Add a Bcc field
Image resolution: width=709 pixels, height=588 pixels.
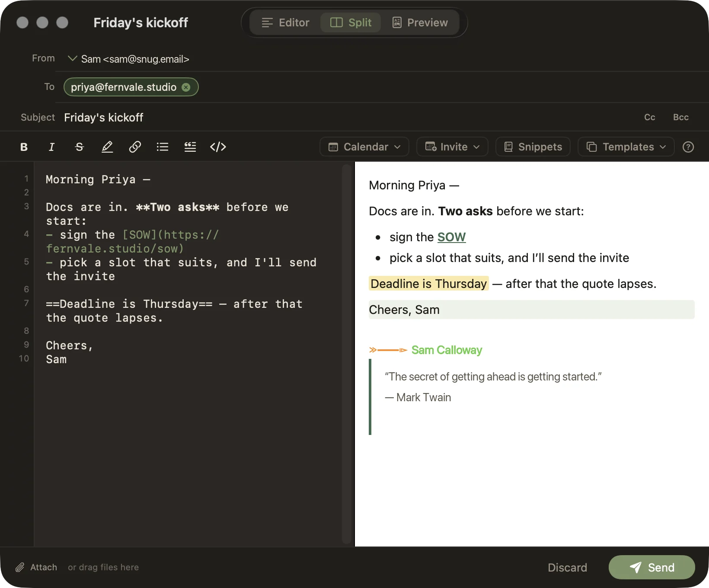point(681,117)
